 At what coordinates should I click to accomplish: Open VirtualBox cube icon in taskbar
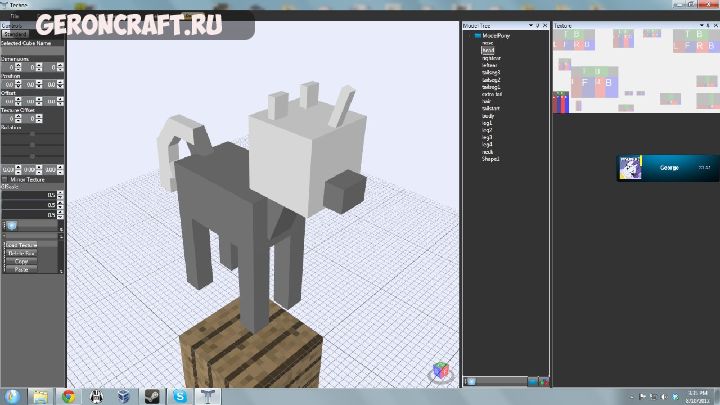(x=124, y=396)
